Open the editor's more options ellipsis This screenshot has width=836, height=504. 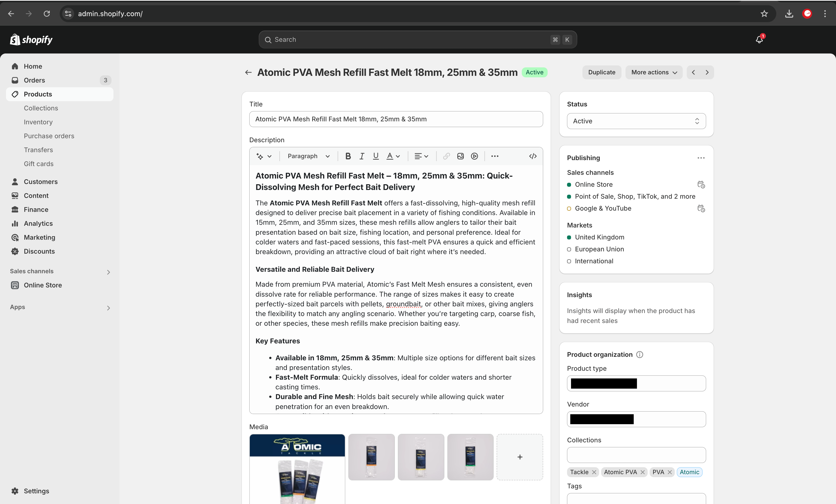[495, 156]
